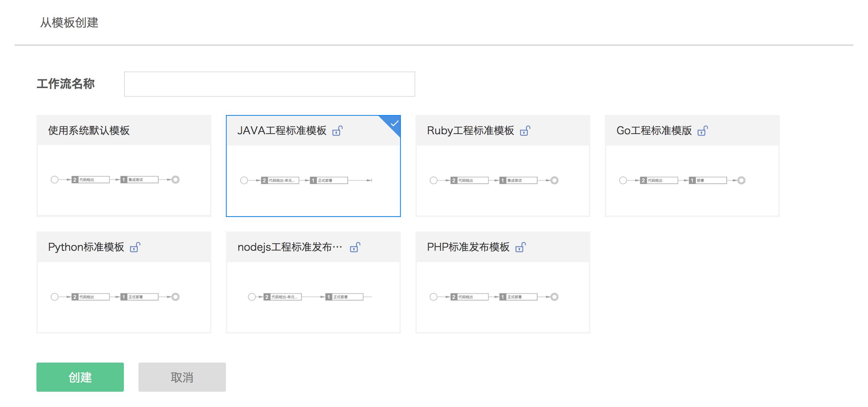The height and width of the screenshot is (407, 868).
Task: Click the PHP template lock icon
Action: pyautogui.click(x=520, y=247)
